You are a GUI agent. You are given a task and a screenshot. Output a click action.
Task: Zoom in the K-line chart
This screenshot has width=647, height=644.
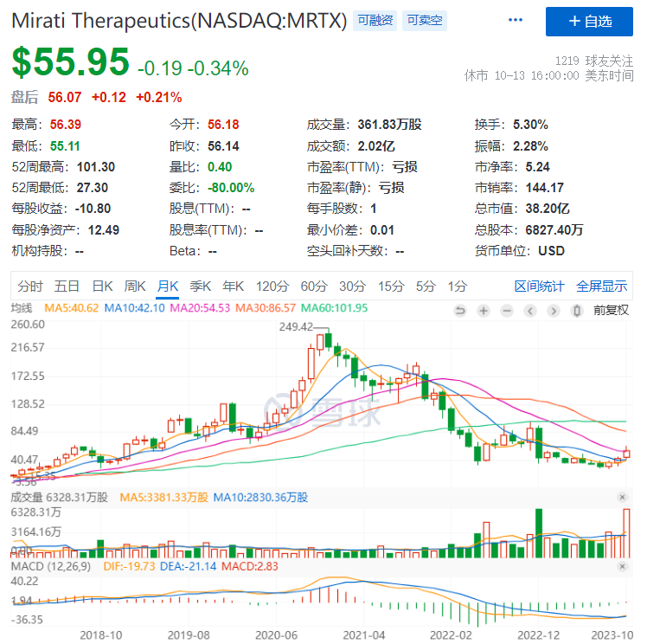484,310
